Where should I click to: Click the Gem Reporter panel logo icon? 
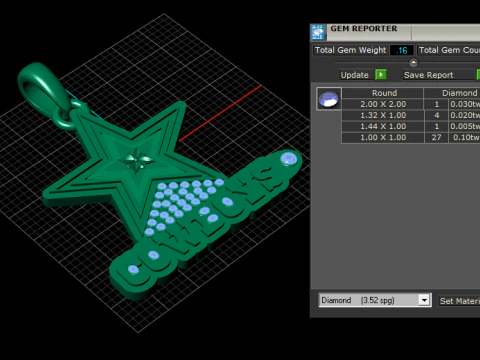coord(318,32)
